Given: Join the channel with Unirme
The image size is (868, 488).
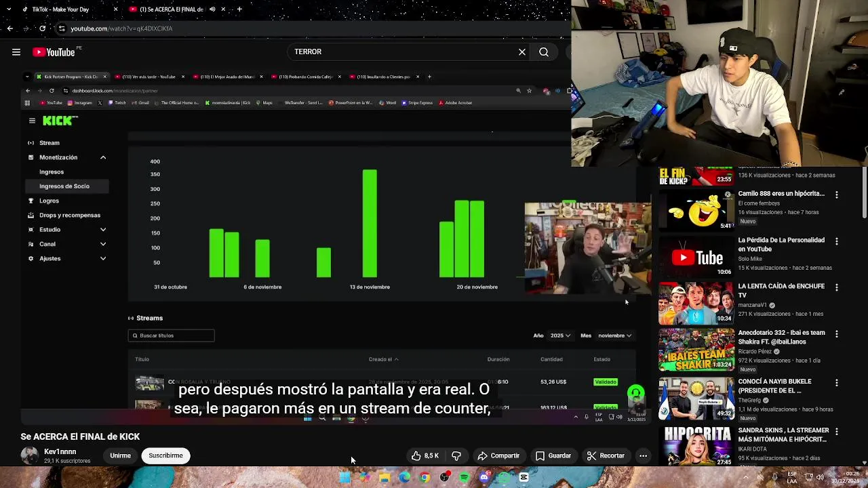Looking at the screenshot, I should (120, 456).
